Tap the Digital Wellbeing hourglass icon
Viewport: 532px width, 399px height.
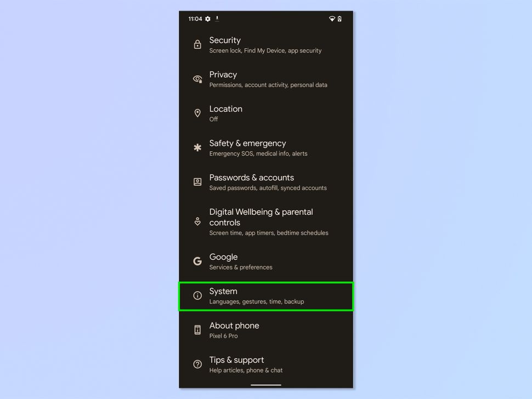(x=197, y=221)
